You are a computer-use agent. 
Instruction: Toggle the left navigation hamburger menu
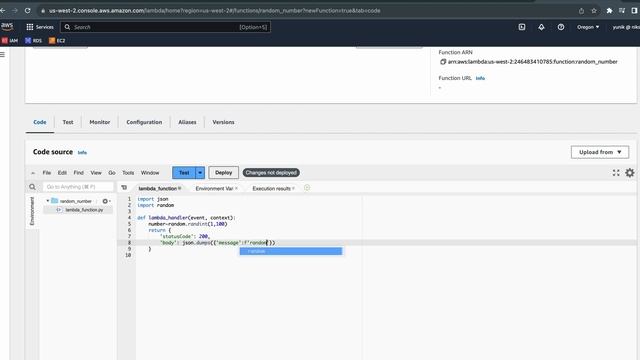[2, 54]
